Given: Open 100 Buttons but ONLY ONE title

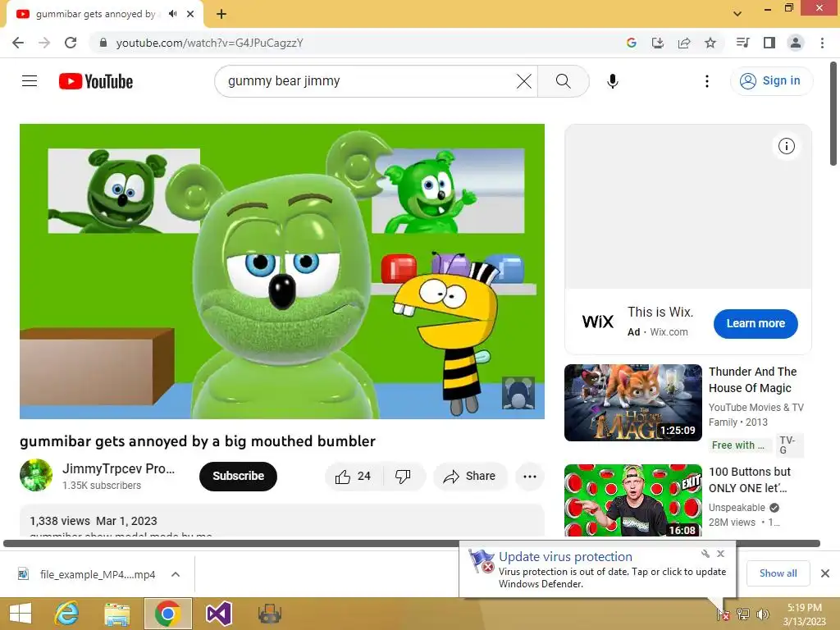Looking at the screenshot, I should click(x=750, y=480).
